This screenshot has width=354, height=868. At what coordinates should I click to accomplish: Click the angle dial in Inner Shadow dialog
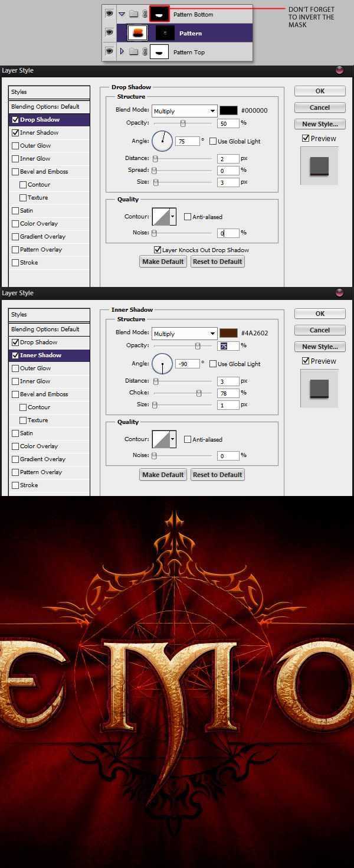tap(162, 364)
